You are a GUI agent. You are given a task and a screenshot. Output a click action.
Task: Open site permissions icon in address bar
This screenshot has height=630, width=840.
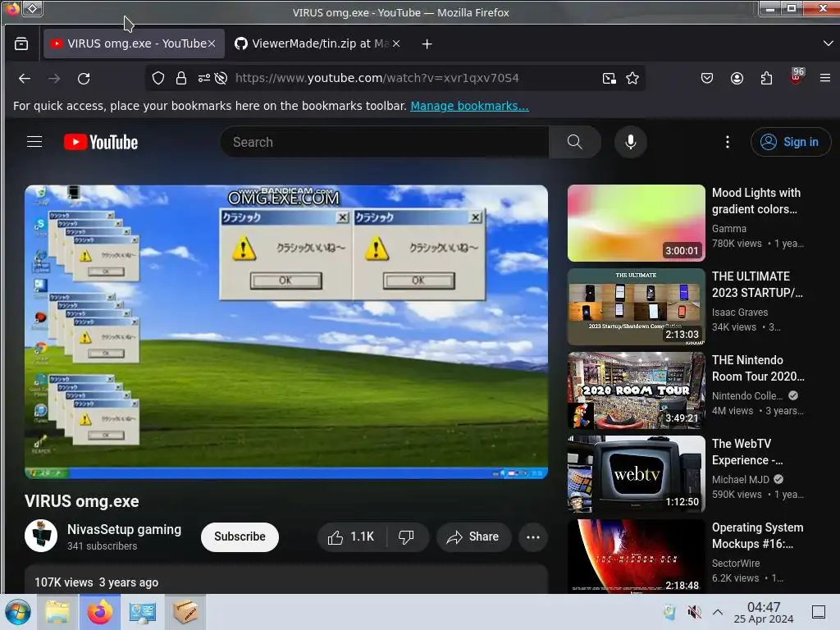point(203,78)
